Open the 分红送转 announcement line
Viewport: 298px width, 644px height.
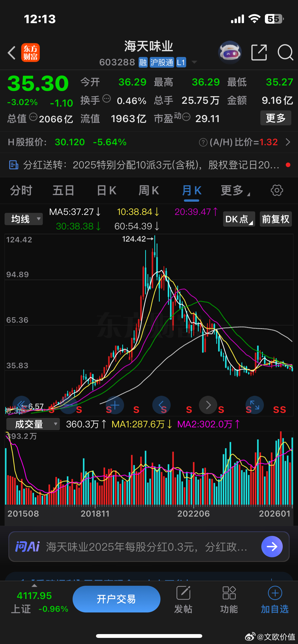point(149,165)
